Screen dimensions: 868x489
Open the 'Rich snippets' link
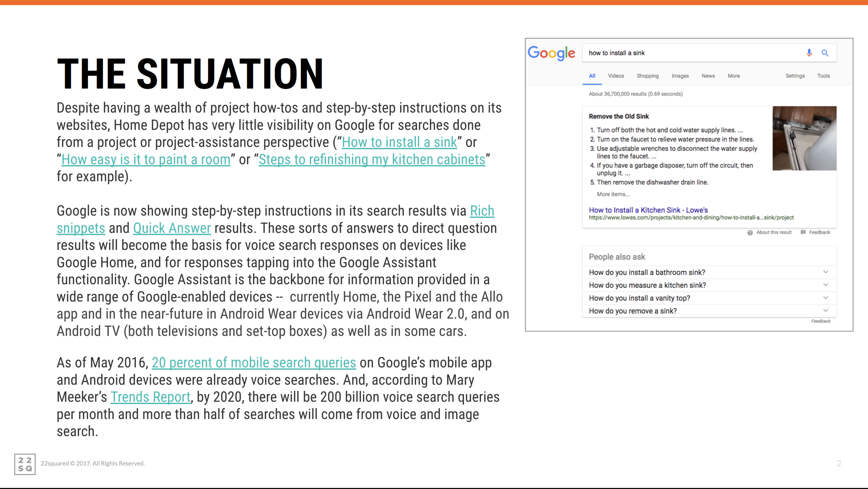482,211
